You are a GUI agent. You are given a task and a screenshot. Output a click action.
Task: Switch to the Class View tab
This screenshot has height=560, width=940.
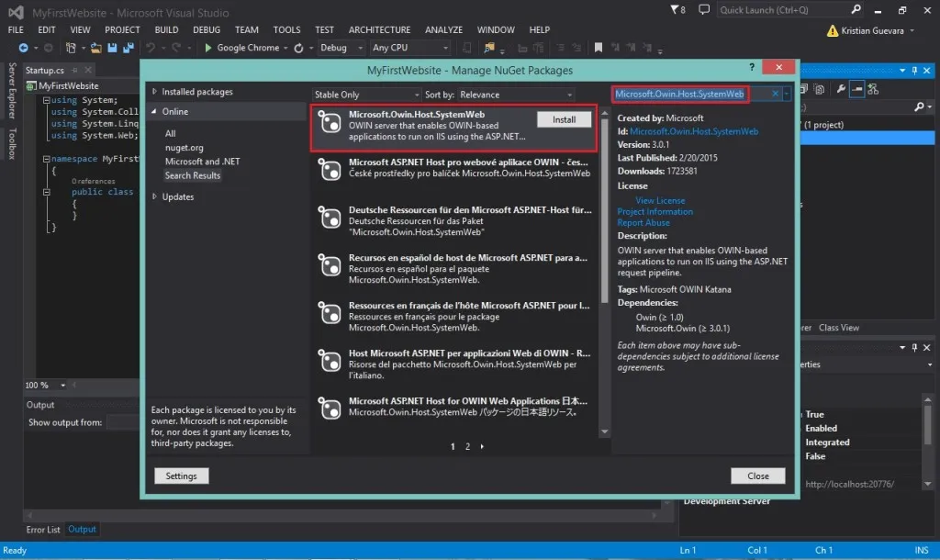[839, 328]
